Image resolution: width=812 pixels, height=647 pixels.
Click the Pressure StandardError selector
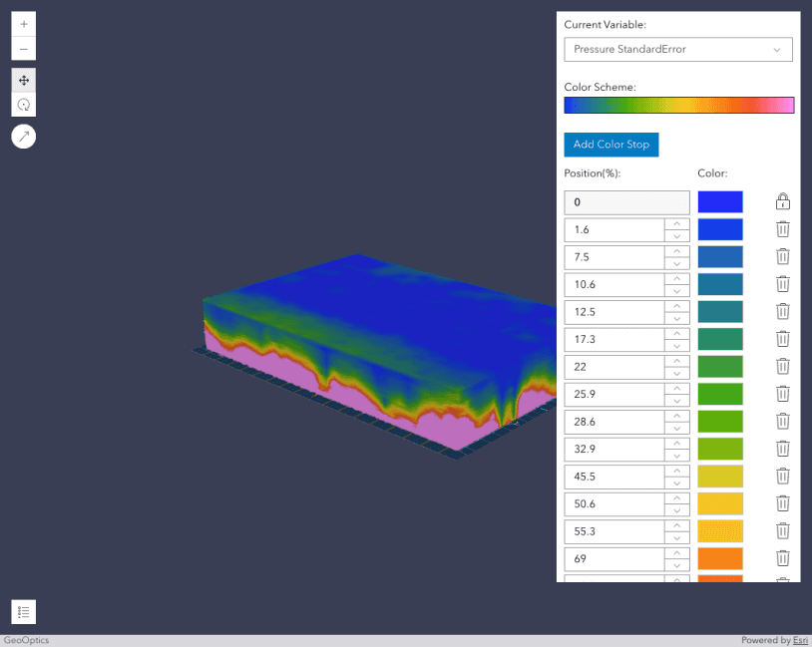[678, 49]
